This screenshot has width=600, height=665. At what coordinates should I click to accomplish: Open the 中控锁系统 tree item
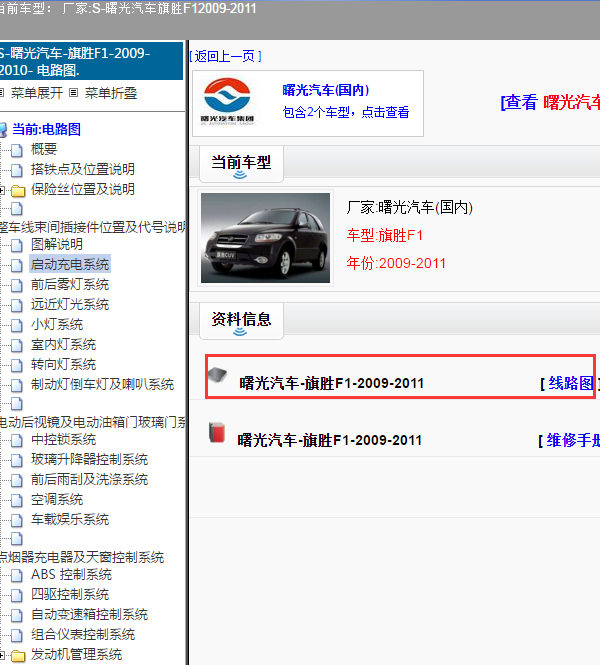click(x=64, y=440)
